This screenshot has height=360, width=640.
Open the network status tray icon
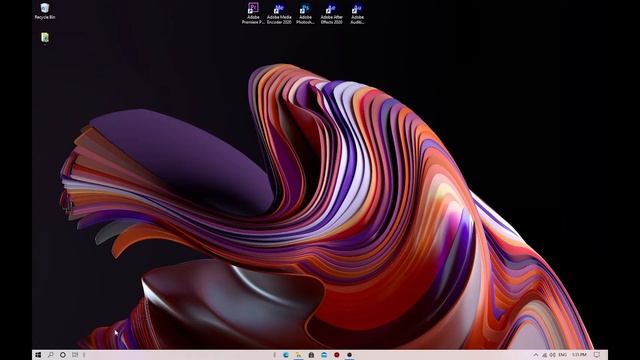click(544, 355)
